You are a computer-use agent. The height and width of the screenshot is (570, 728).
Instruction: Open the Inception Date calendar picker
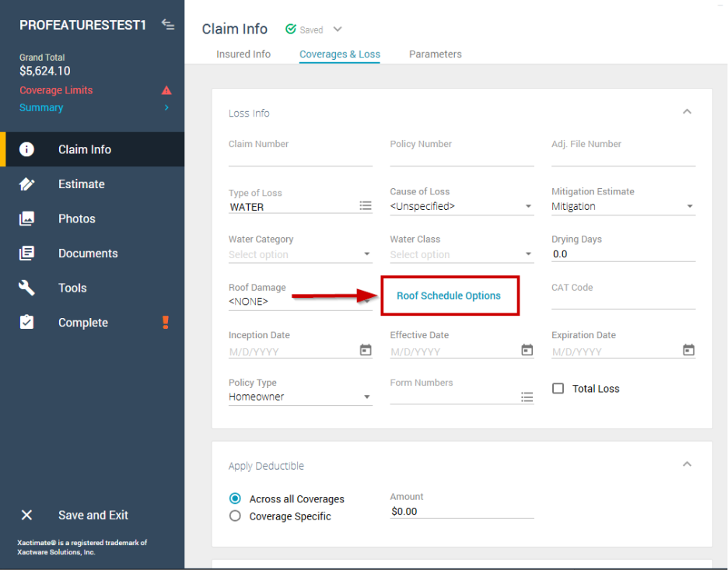[366, 351]
